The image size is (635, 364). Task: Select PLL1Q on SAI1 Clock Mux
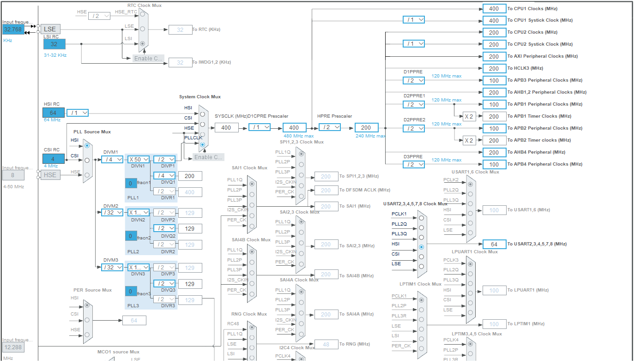[x=252, y=183]
